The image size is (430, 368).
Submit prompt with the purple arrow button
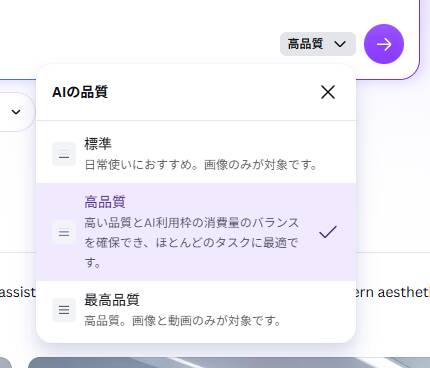[x=384, y=44]
